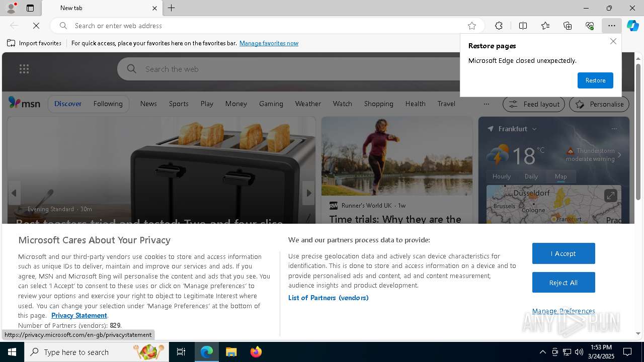644x362 pixels.
Task: Open File Explorer from the taskbar
Action: pos(231,352)
